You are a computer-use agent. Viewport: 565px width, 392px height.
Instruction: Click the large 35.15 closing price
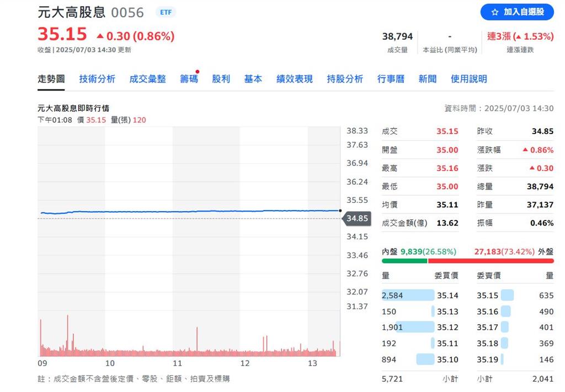click(x=62, y=35)
